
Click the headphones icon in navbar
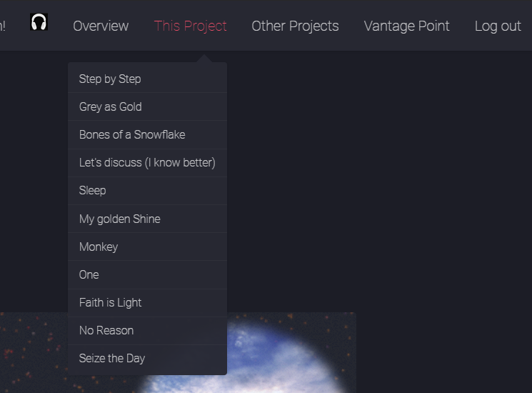[39, 22]
